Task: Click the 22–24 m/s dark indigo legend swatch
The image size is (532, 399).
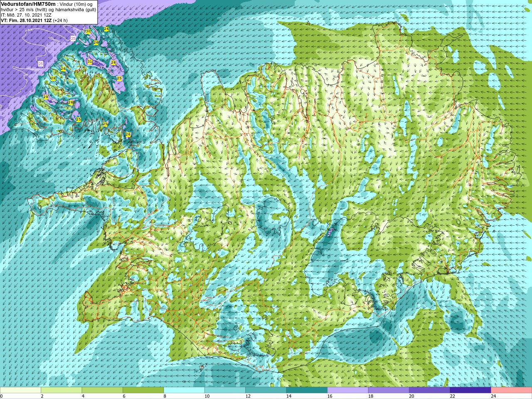Action: [470, 390]
